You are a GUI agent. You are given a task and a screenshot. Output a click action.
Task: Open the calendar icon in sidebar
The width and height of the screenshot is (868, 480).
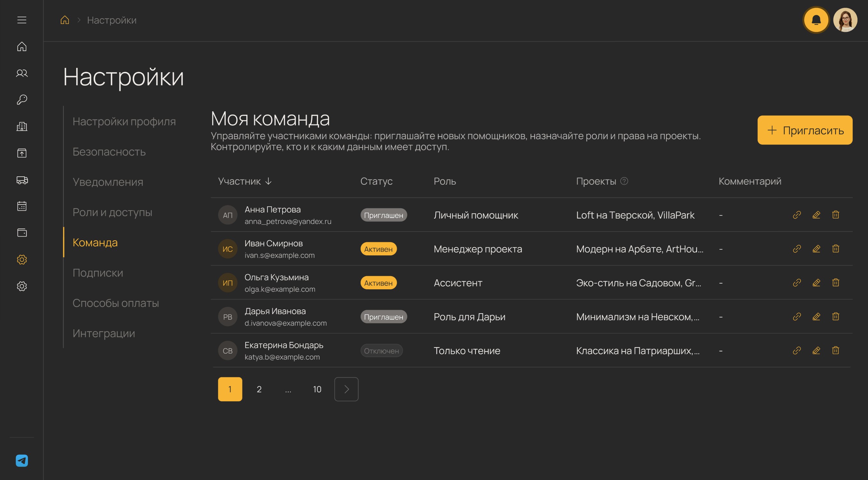[x=22, y=206]
